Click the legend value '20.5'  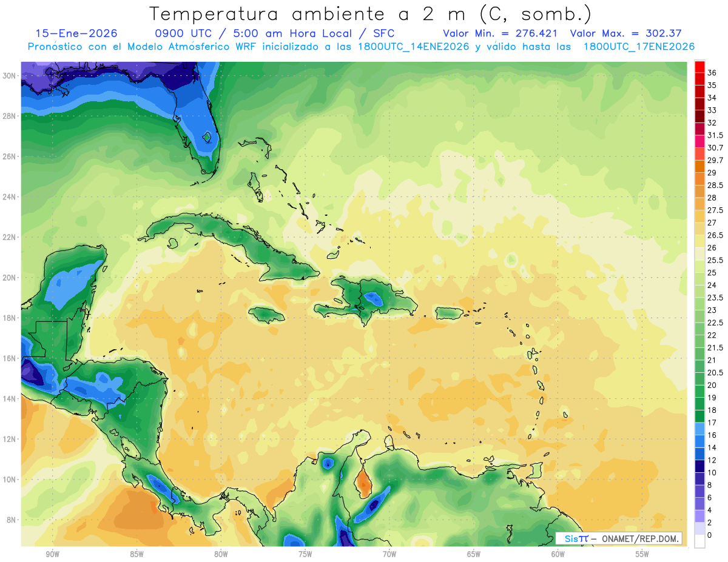click(715, 372)
